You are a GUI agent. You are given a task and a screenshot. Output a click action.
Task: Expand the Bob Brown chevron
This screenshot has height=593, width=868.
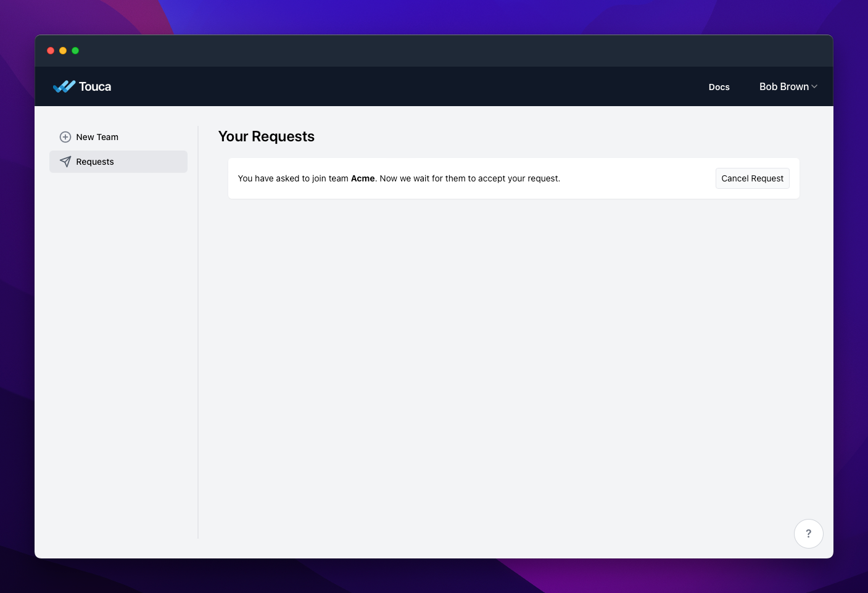point(814,87)
